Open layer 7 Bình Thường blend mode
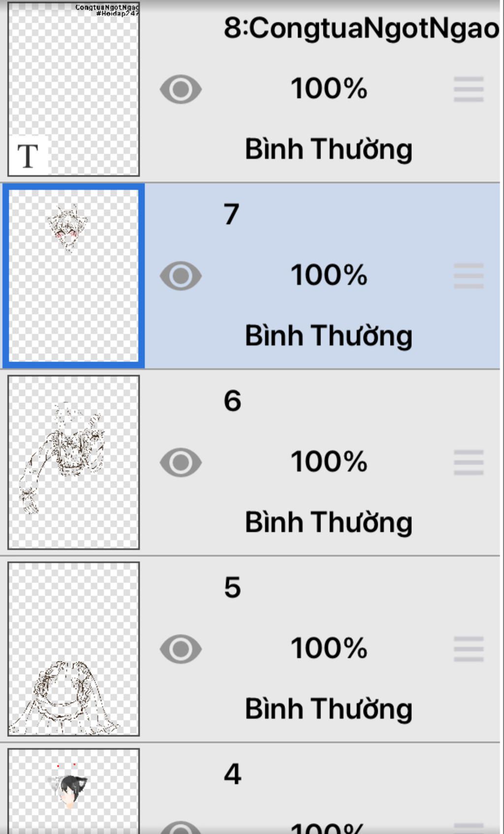 [x=329, y=336]
